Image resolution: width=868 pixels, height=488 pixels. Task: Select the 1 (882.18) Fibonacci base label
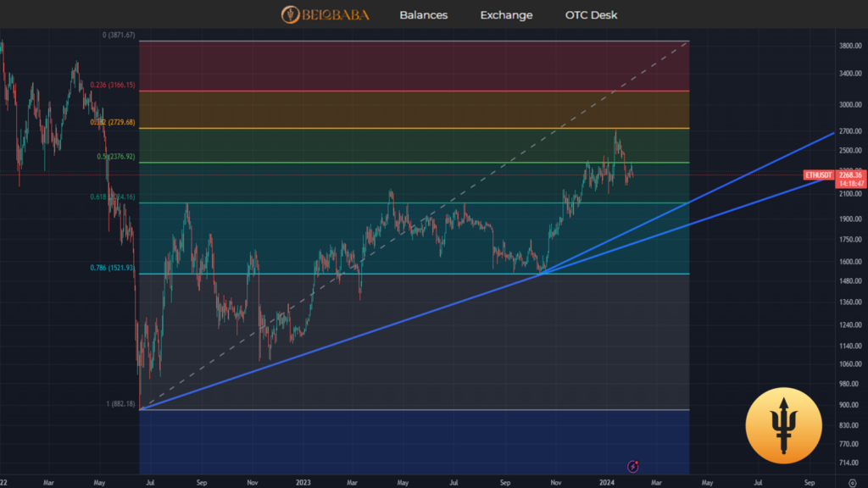click(120, 404)
